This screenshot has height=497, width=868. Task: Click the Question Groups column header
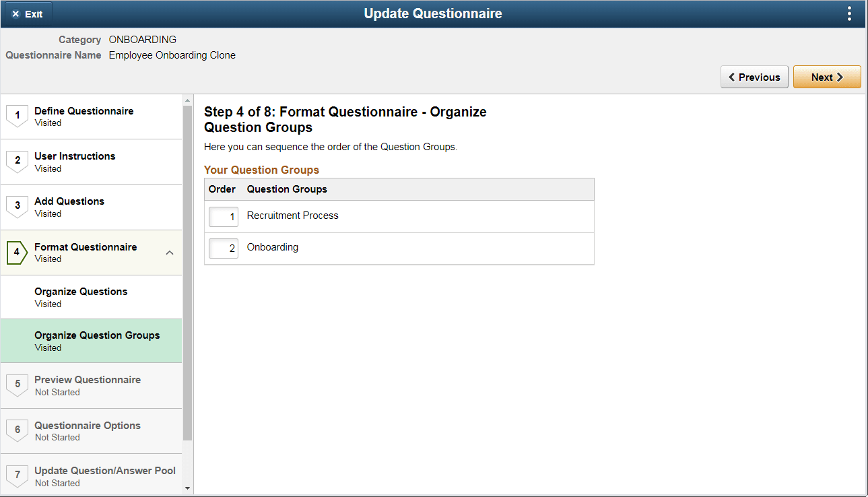click(x=286, y=189)
